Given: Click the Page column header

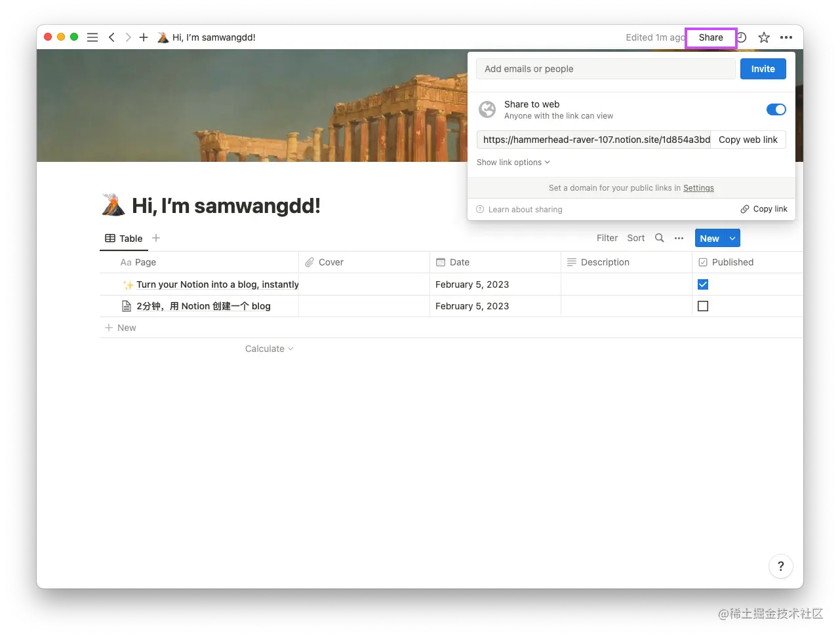Looking at the screenshot, I should [199, 262].
